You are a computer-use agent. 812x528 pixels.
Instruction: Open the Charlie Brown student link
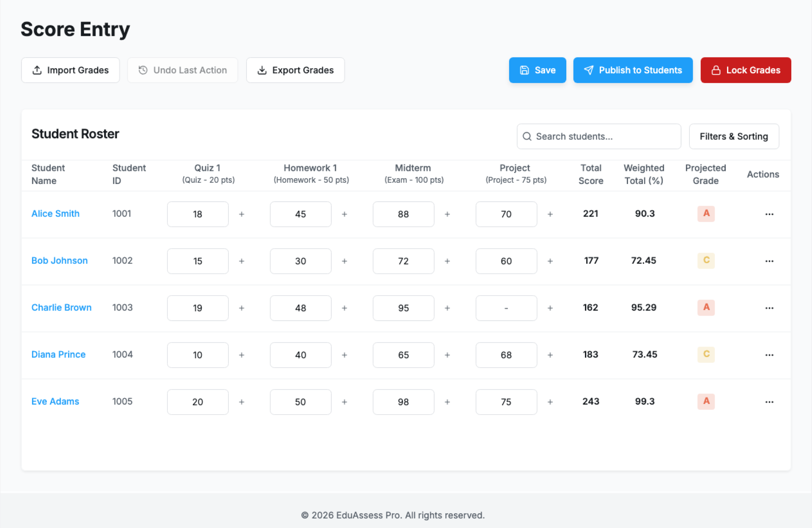point(61,308)
